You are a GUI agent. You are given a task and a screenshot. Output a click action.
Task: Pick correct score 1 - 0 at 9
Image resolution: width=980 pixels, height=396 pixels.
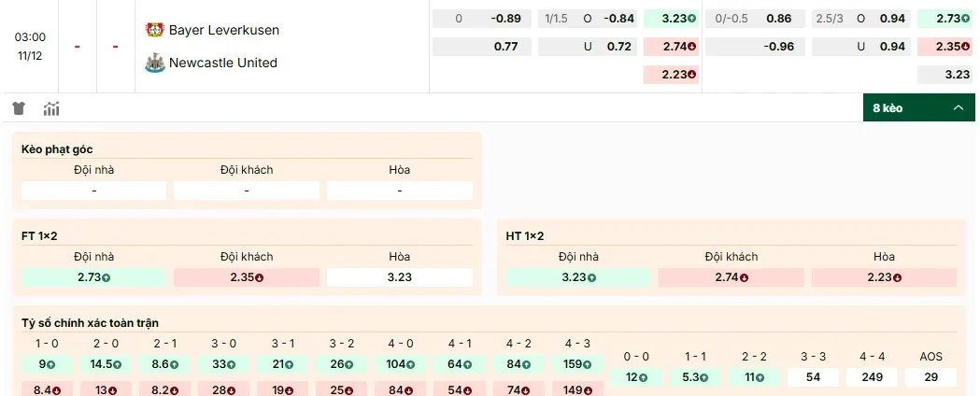(47, 364)
